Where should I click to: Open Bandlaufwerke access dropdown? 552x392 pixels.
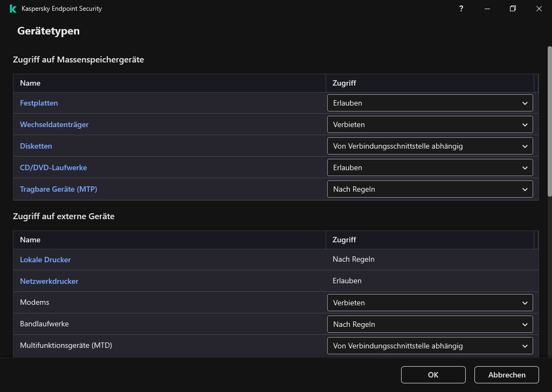pos(430,324)
